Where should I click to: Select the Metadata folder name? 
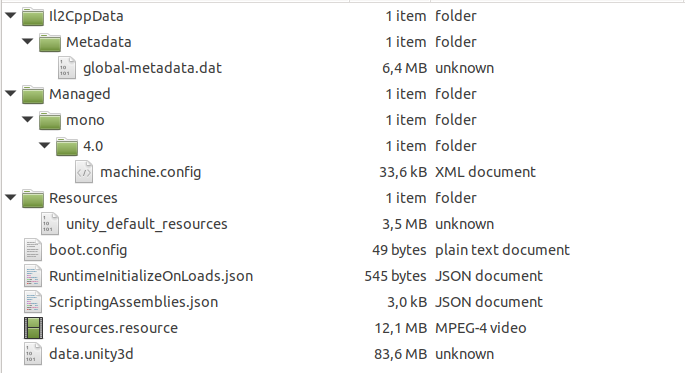[99, 42]
